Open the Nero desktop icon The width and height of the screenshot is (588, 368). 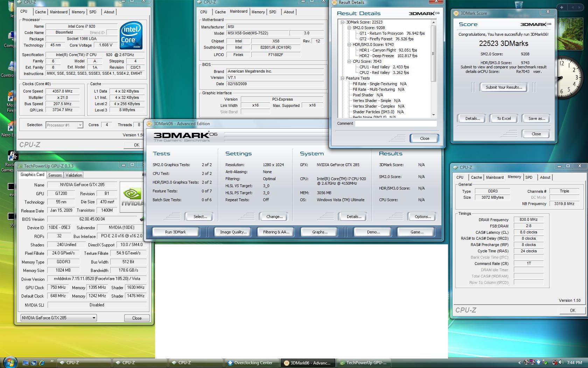click(x=10, y=128)
